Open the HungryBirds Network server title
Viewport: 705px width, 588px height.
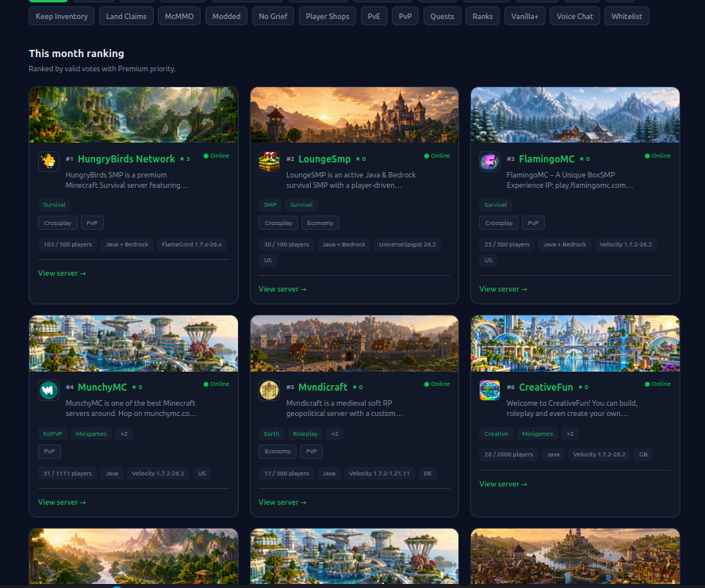coord(126,159)
